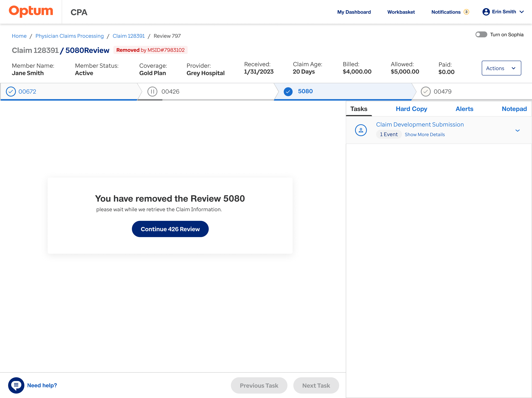Open the Erin Smith account dropdown chevron
Image resolution: width=532 pixels, height=398 pixels.
point(522,12)
